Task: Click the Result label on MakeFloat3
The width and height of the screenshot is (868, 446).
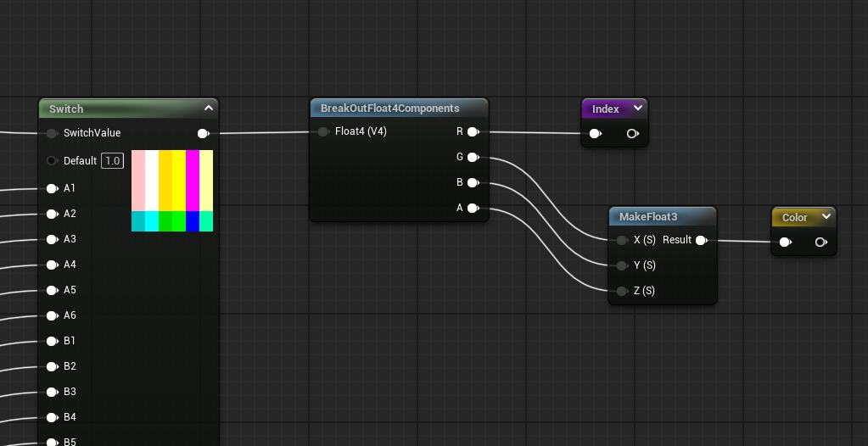Action: click(x=677, y=240)
